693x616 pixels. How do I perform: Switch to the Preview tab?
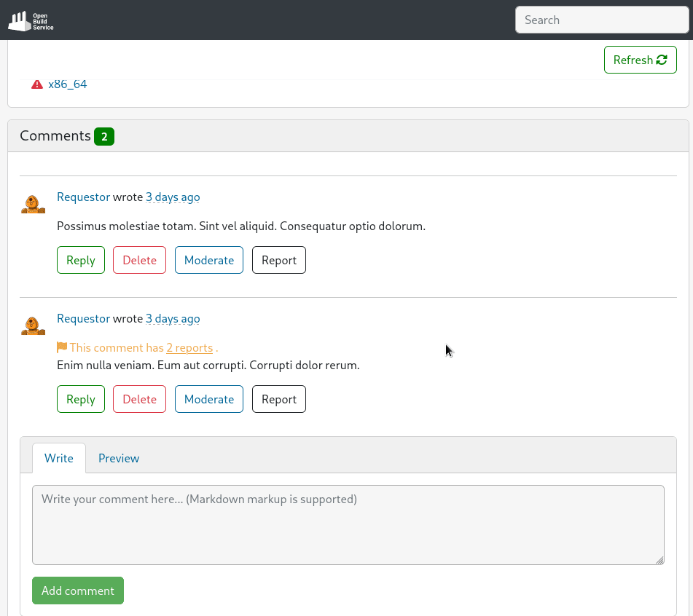(x=119, y=458)
